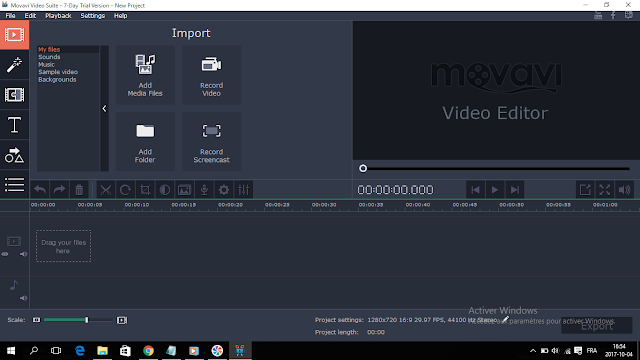Zoom in timeline scale icon
640x360 pixels.
(x=122, y=320)
